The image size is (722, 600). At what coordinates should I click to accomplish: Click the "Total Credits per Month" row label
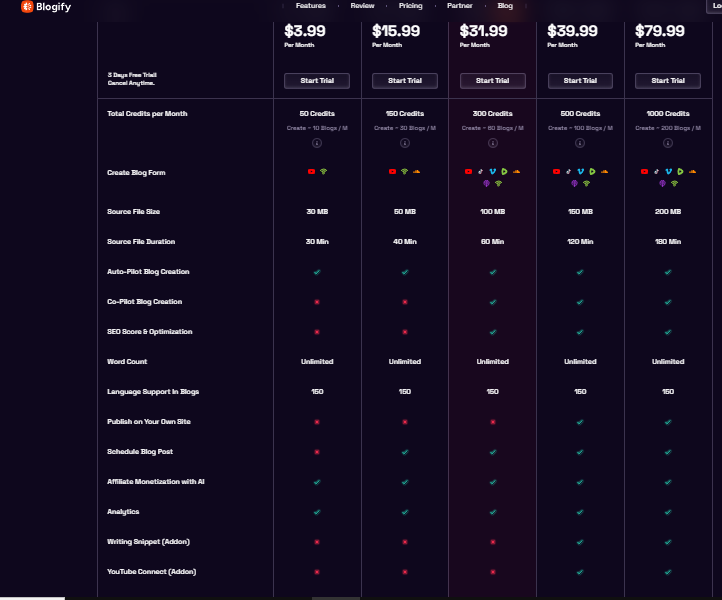point(147,113)
